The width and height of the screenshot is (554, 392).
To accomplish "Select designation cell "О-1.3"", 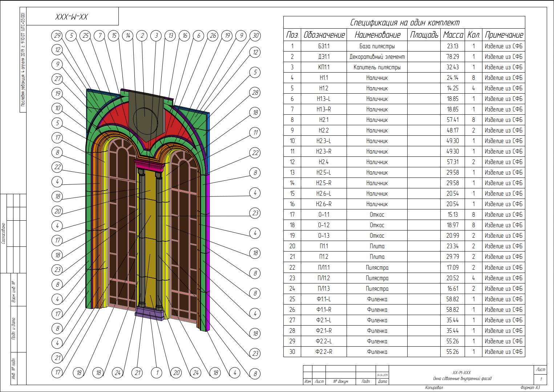I will (324, 236).
